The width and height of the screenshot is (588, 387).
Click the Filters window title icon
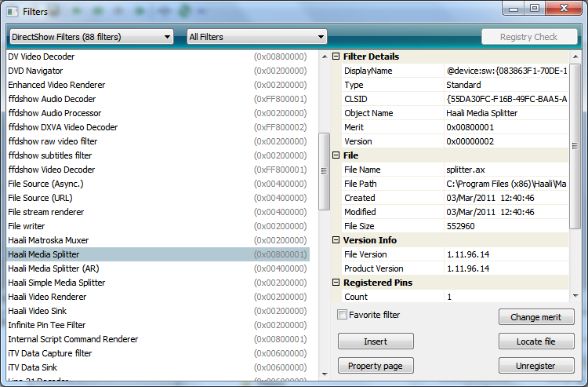(x=12, y=12)
